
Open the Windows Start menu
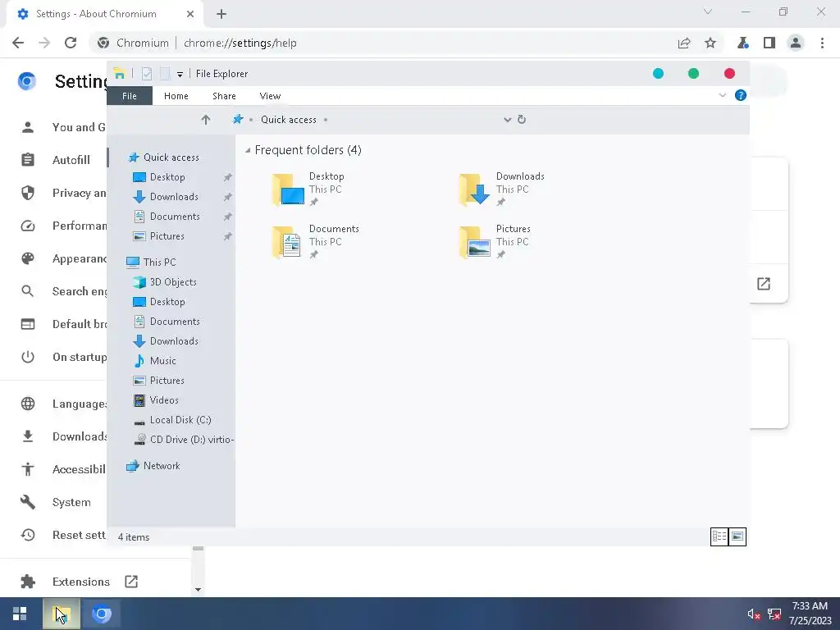[20, 614]
